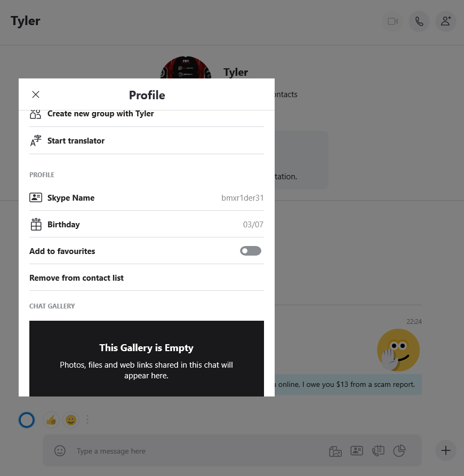The image size is (464, 476).
Task: Select Start translator option
Action: 147,140
